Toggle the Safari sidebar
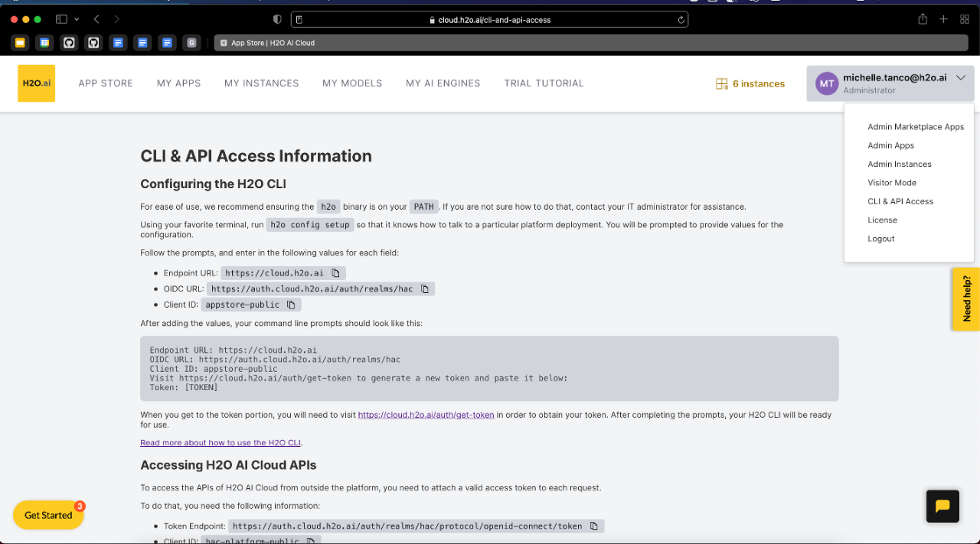980x544 pixels. (61, 19)
